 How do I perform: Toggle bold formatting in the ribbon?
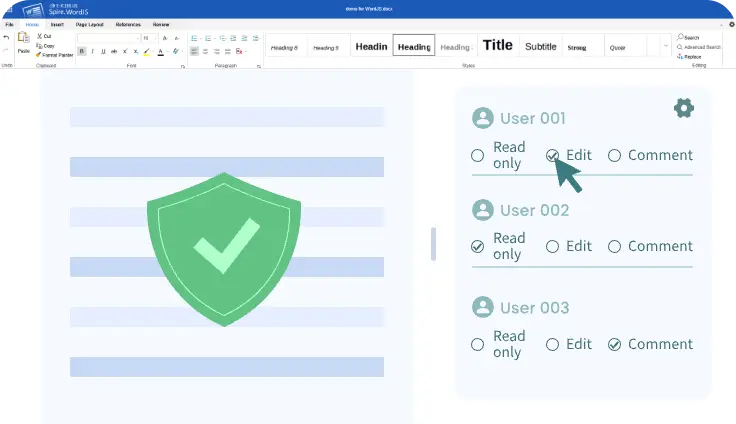coord(82,51)
